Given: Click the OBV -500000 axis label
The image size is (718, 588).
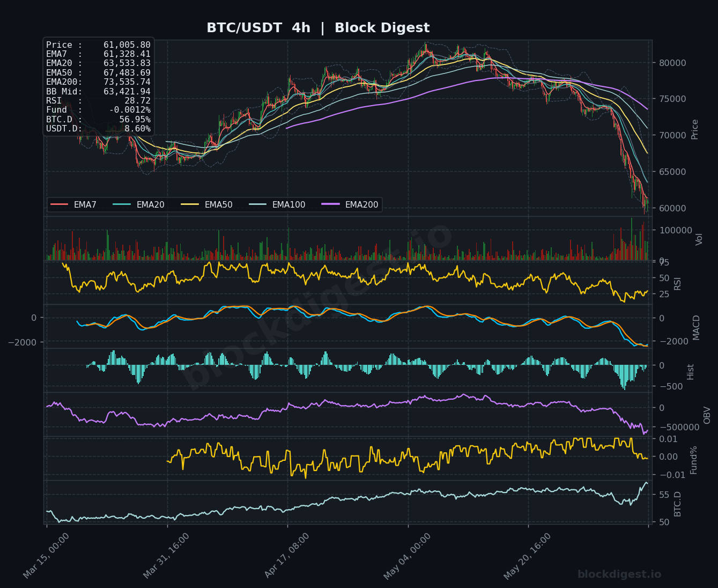Looking at the screenshot, I should pyautogui.click(x=679, y=428).
